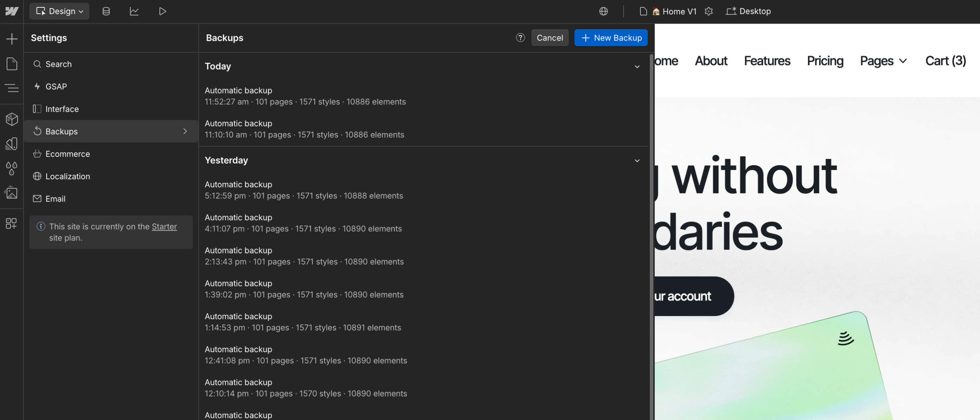This screenshot has height=420, width=980.
Task: Open the Assets image icon
Action: (12, 193)
